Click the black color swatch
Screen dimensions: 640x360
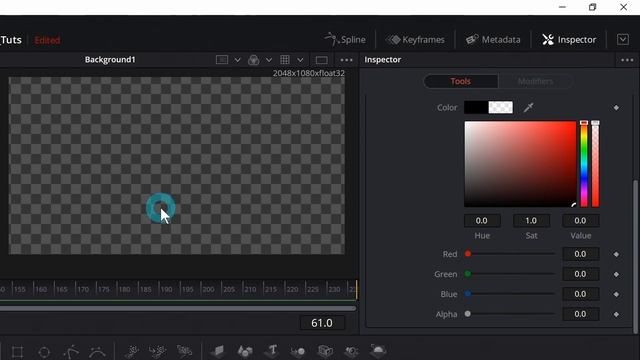click(476, 107)
